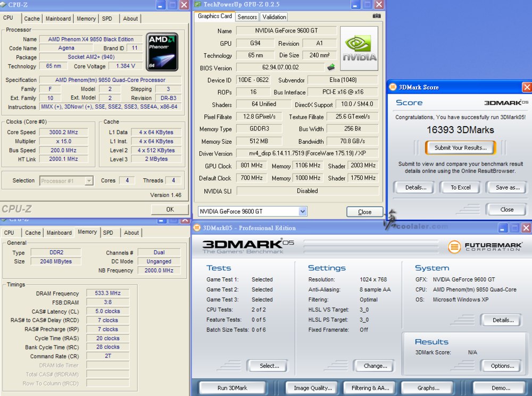532x396 pixels.
Task: Close the 3DMark Score dialog with the X
Action: click(x=527, y=87)
